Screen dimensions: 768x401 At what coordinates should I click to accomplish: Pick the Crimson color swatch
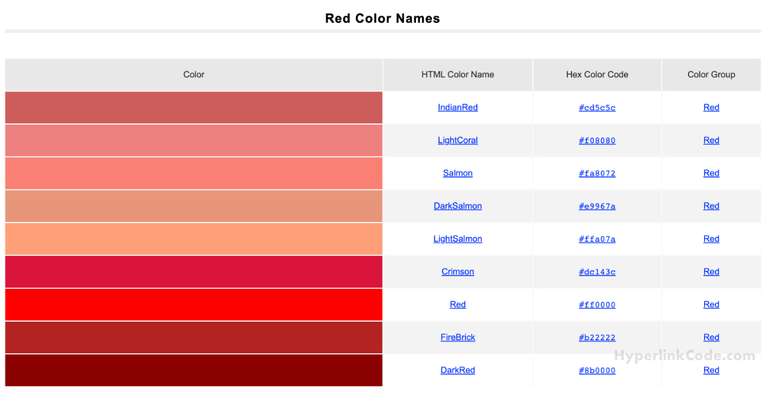pos(193,271)
